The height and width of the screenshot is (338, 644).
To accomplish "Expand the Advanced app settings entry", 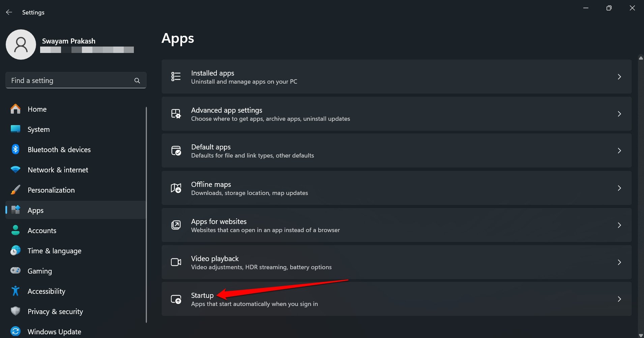I will [620, 114].
